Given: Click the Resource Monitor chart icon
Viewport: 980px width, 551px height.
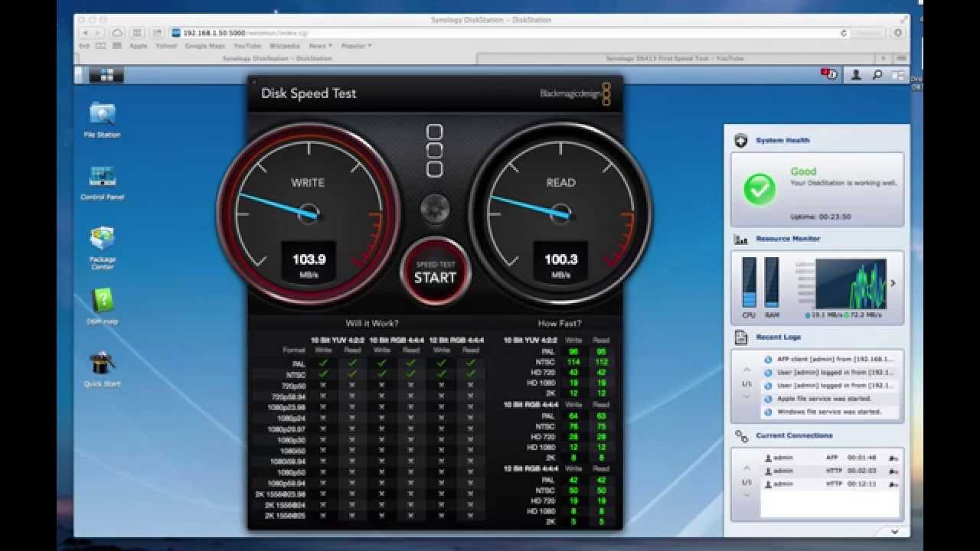Looking at the screenshot, I should pos(740,239).
